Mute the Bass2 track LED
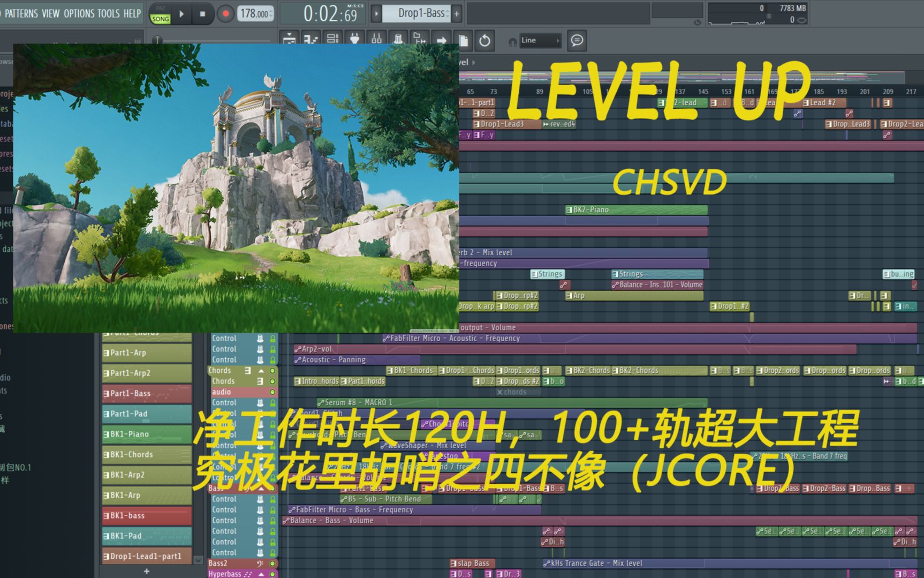924x578 pixels. coord(272,564)
